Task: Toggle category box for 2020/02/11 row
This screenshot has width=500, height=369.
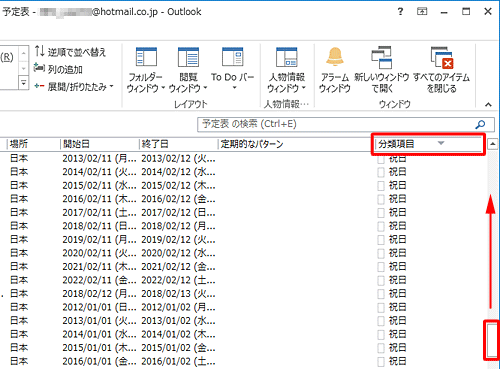Action: point(381,253)
